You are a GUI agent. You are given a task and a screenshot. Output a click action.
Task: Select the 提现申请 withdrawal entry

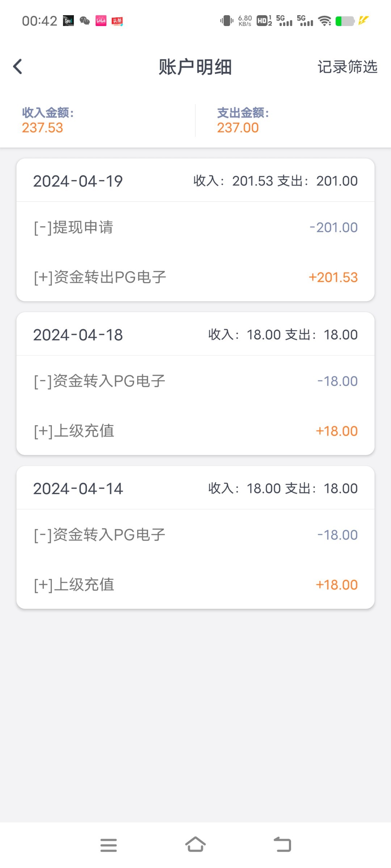195,227
